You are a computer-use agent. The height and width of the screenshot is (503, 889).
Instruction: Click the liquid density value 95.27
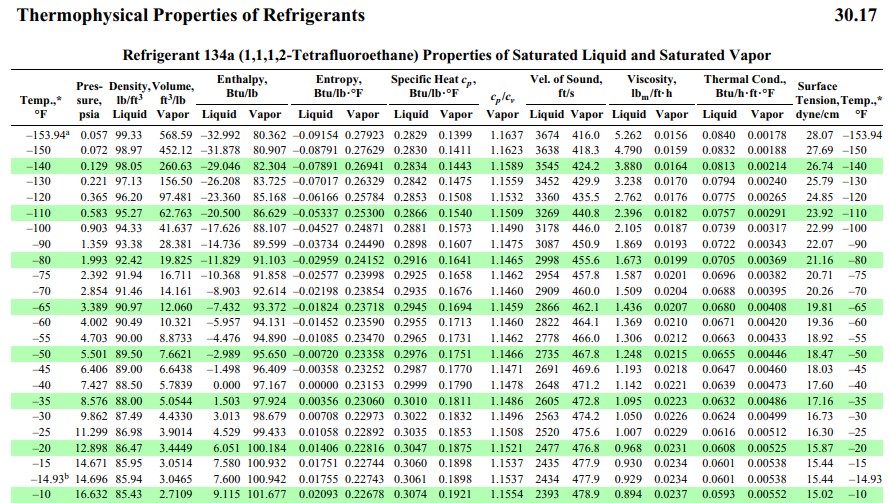pyautogui.click(x=129, y=213)
